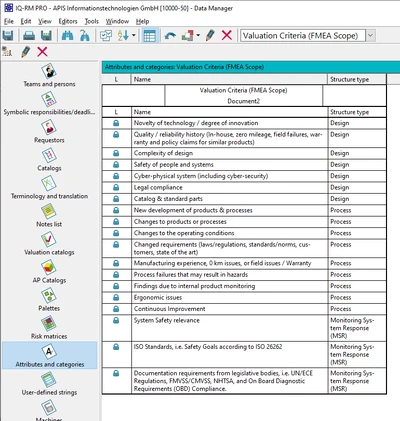This screenshot has height=421, width=400.
Task: Open the Help menu
Action: [142, 21]
